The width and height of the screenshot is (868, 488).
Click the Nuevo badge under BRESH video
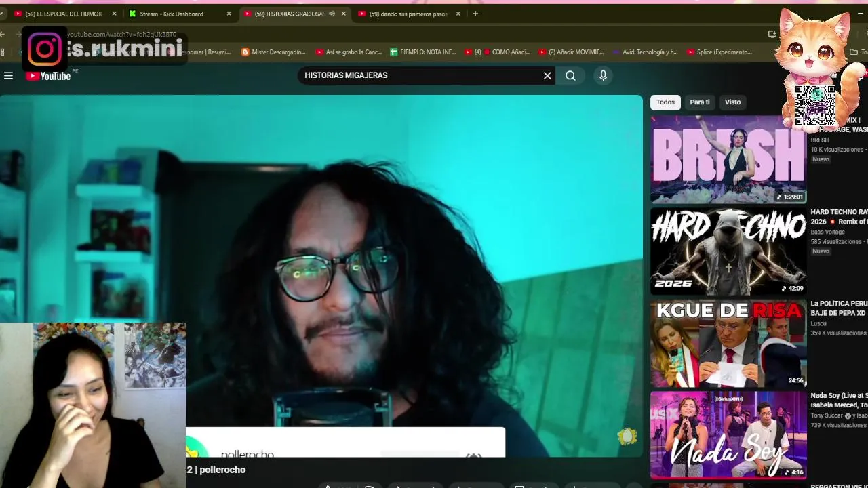point(821,159)
